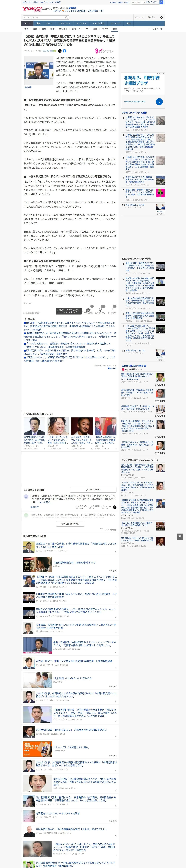The width and height of the screenshot is (186, 868).
Task: Click the 吉村知事 press conference photo
Action: pos(39,71)
